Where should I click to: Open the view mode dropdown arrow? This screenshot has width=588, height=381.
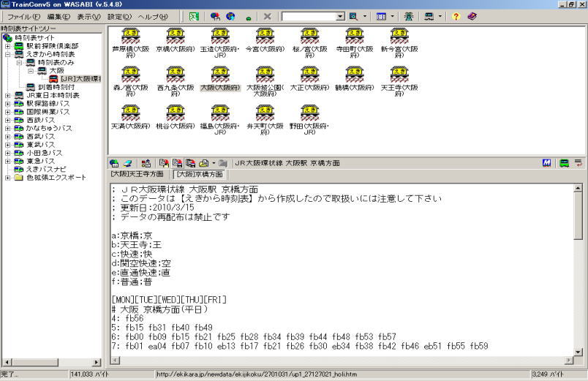[392, 17]
